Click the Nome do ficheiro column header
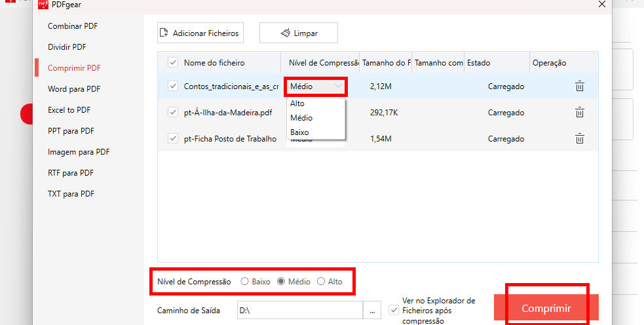Viewport: 644px width, 325px height. coord(214,63)
